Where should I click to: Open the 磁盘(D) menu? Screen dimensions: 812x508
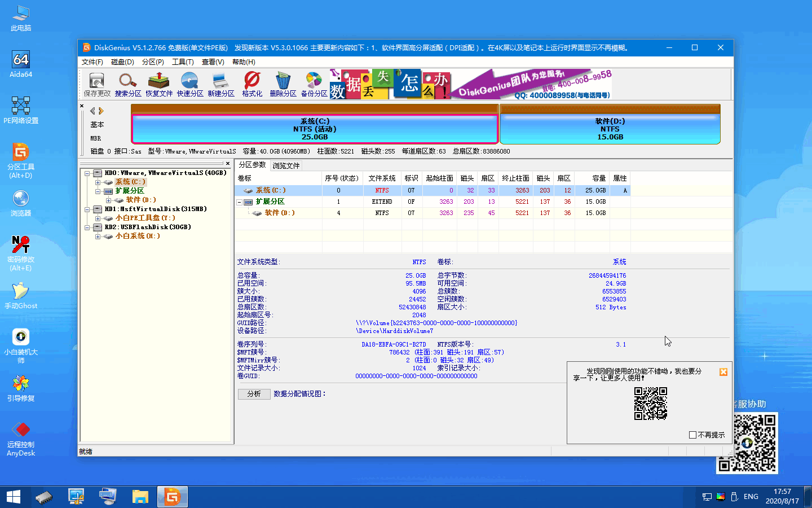point(122,62)
